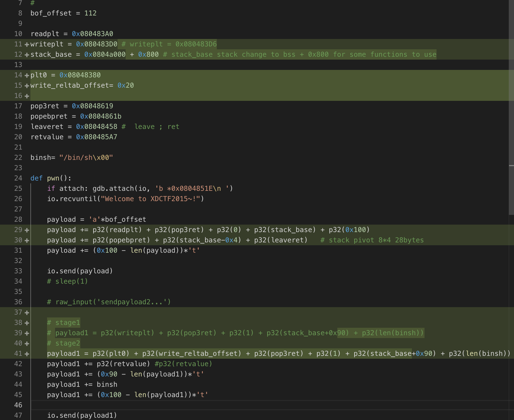The height and width of the screenshot is (420, 514).
Task: Click the leaveret address 0x08048458
Action: pyautogui.click(x=97, y=127)
